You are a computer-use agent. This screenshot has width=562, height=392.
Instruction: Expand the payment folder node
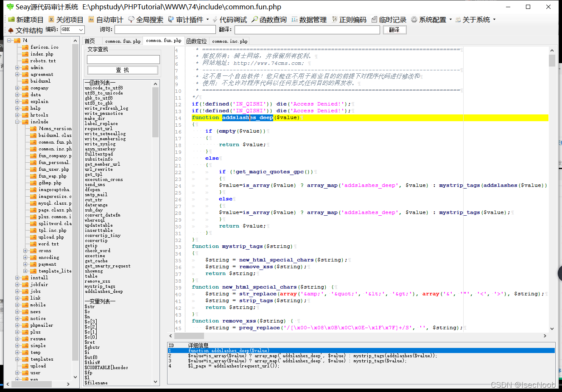tap(25, 264)
